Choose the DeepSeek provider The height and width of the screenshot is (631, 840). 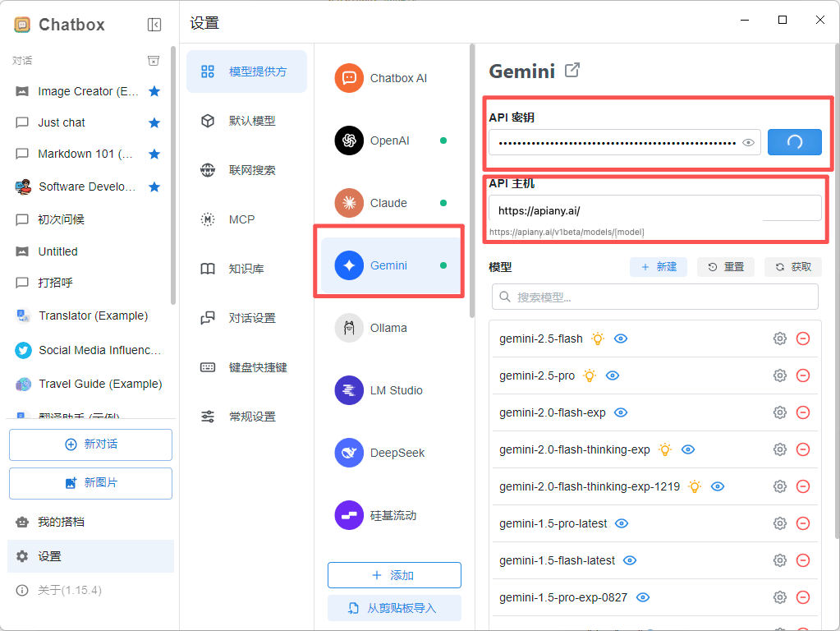pyautogui.click(x=392, y=453)
